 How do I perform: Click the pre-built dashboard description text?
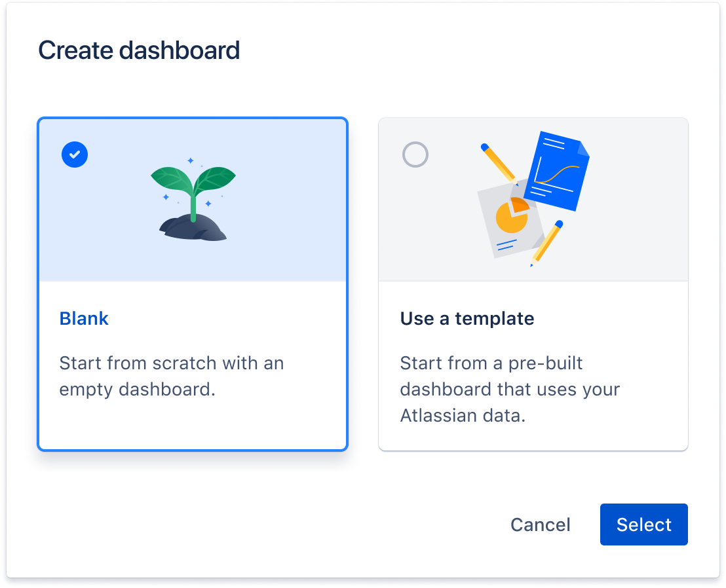(x=510, y=389)
